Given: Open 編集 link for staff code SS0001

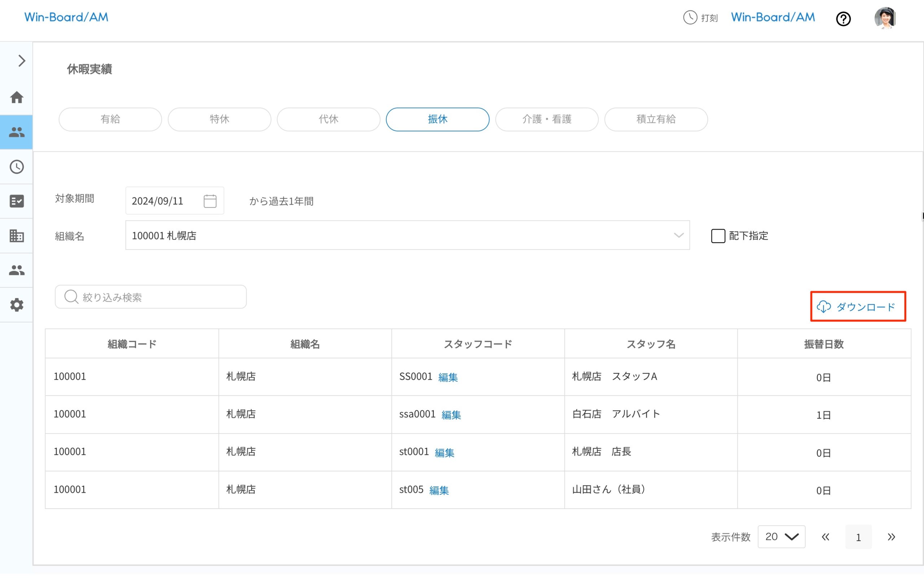Looking at the screenshot, I should tap(448, 377).
